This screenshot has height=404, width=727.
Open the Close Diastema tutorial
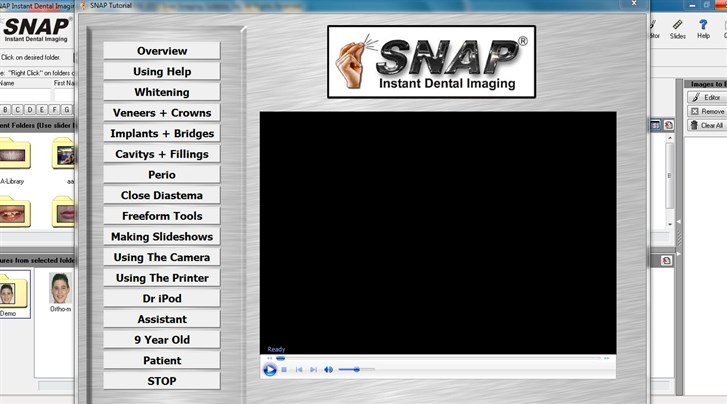[162, 195]
